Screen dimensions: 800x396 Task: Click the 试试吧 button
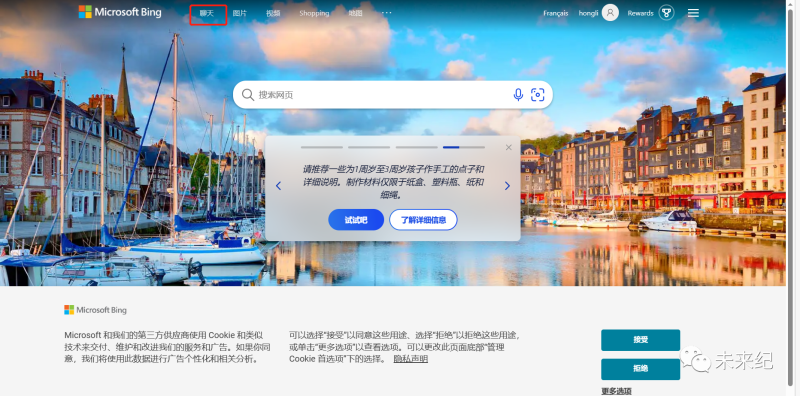point(356,220)
